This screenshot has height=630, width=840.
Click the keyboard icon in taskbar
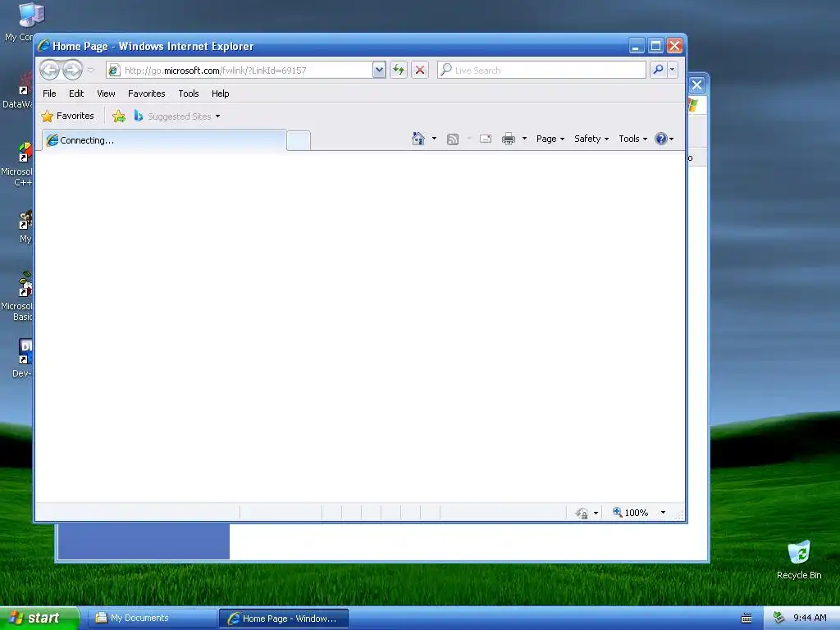[746, 619]
